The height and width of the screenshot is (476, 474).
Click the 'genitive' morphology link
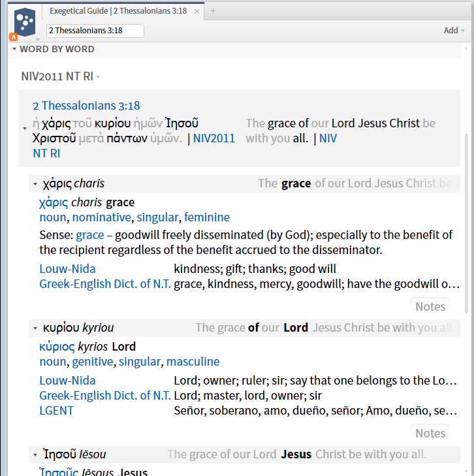pyautogui.click(x=92, y=362)
